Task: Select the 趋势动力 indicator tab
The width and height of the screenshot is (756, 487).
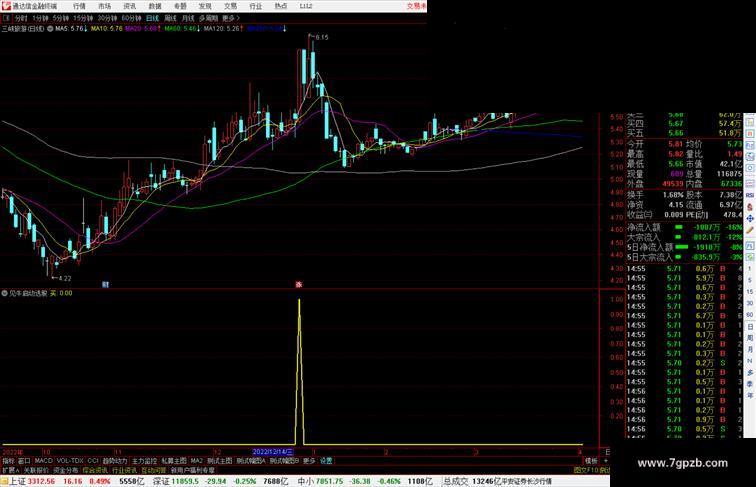Action: pos(115,461)
